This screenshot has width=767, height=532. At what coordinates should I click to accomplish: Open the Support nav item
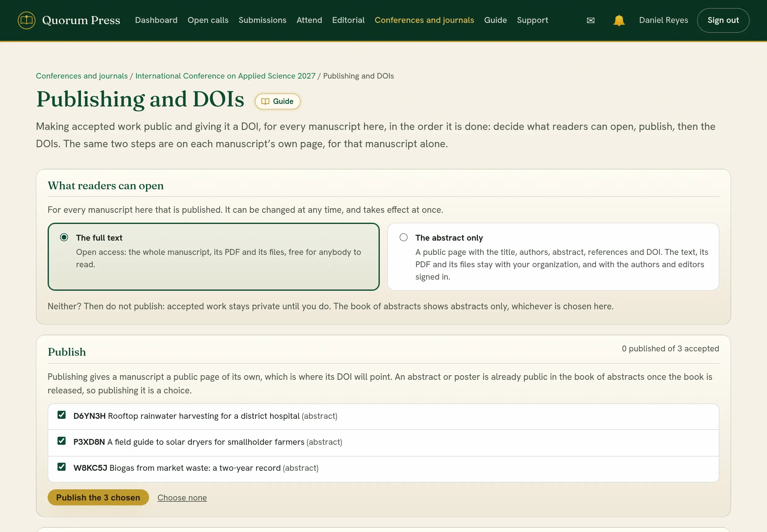pyautogui.click(x=532, y=20)
